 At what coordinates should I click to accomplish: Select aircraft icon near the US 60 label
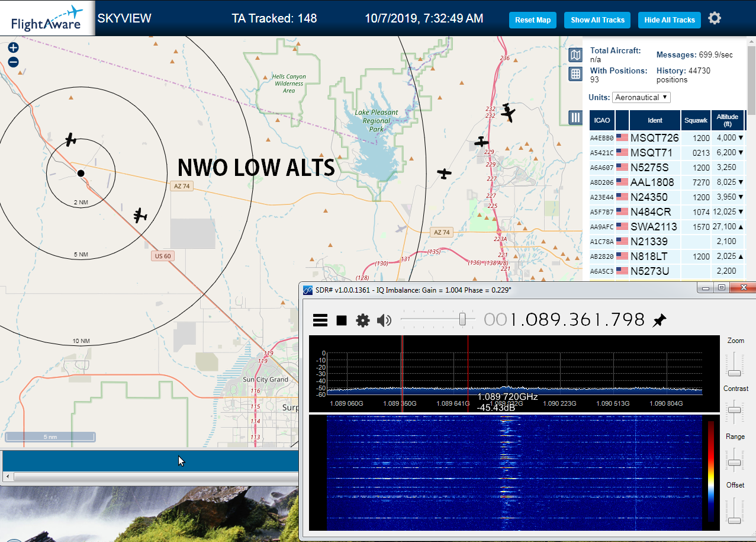(140, 215)
